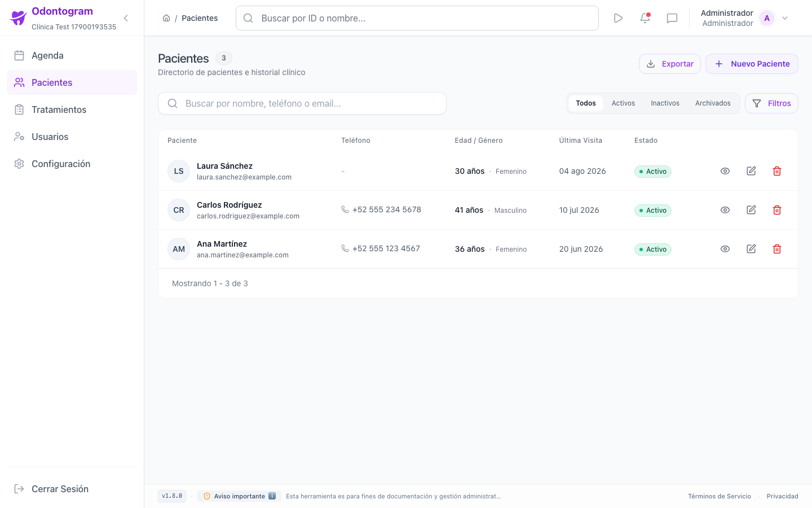Open the chat messages icon

pos(672,18)
